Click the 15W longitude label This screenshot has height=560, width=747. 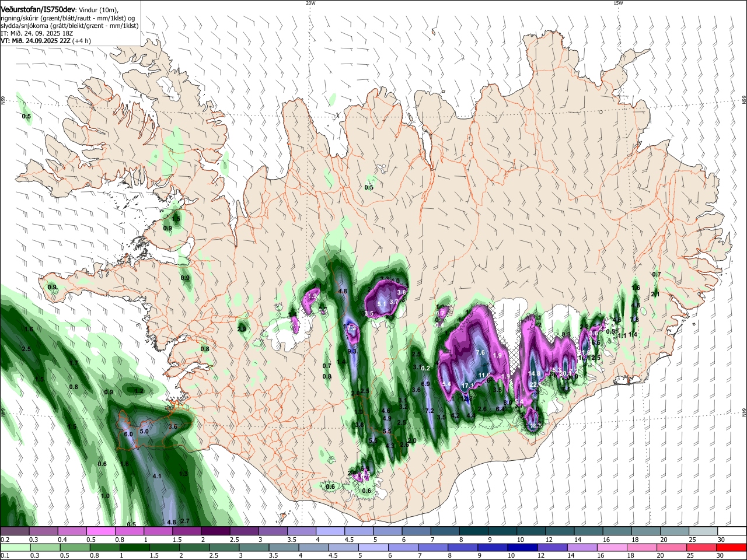click(x=618, y=3)
